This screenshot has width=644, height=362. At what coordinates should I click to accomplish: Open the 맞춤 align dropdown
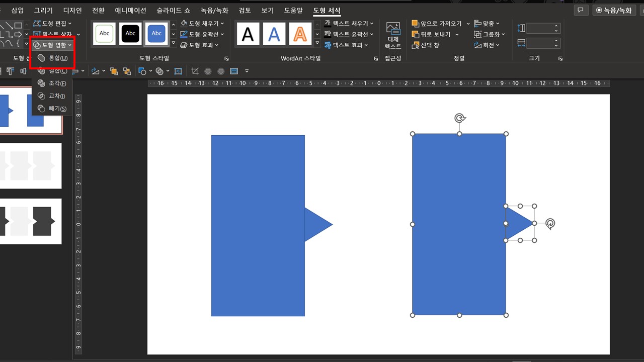487,24
